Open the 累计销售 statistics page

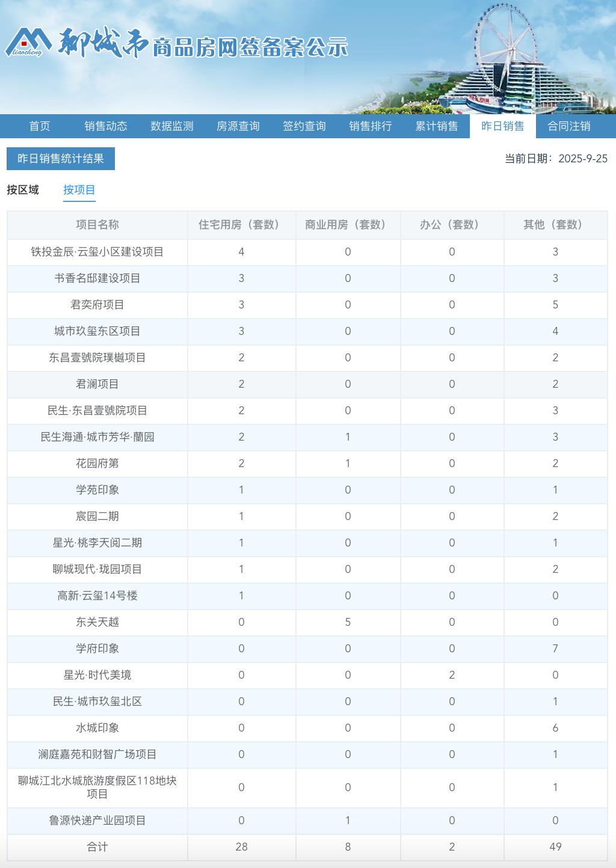435,126
